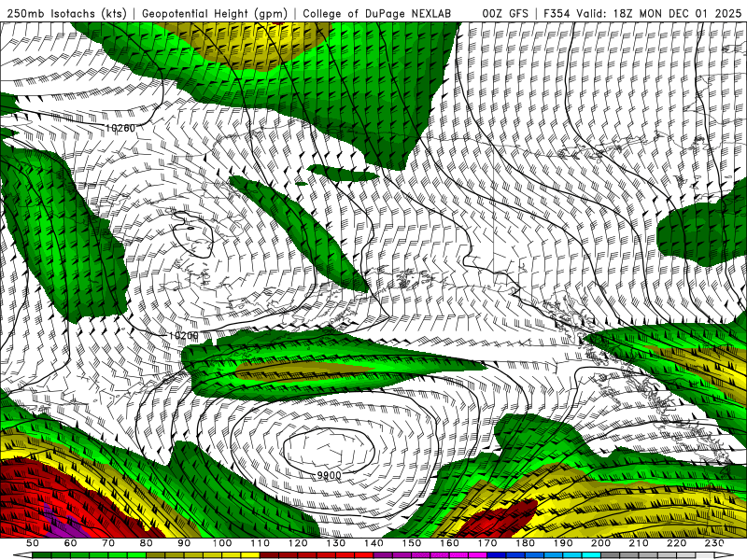The image size is (747, 560).
Task: Click the '100' color bar label
Action: 222,543
